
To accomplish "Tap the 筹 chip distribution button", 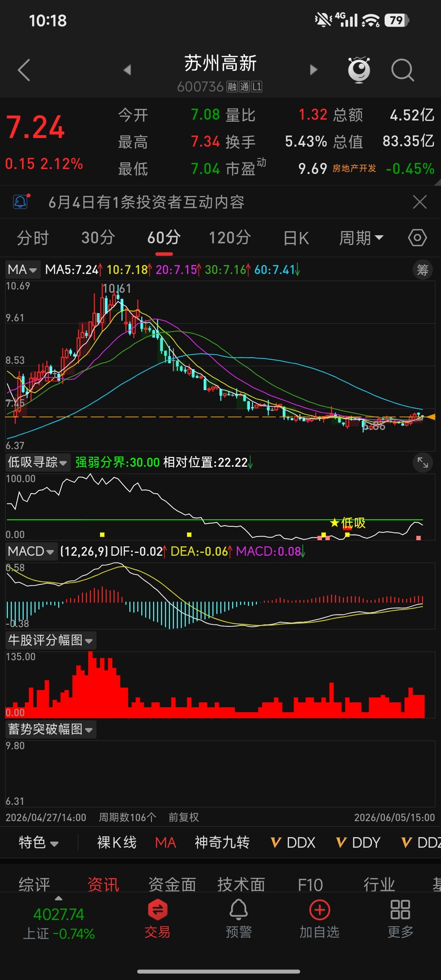I will (423, 269).
